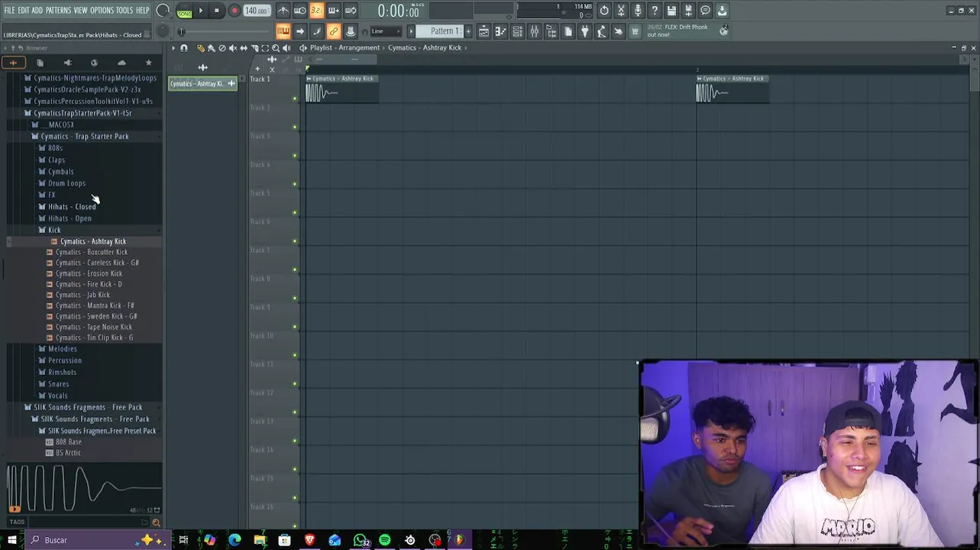
Task: Collapse Cymatics - Trap Starter Pack folder
Action: pyautogui.click(x=85, y=137)
